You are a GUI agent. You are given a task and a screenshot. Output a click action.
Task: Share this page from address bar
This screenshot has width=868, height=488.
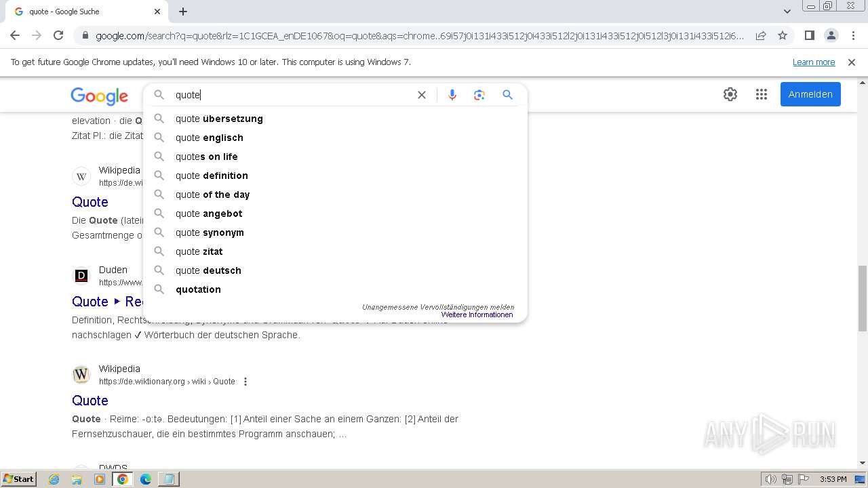[761, 35]
